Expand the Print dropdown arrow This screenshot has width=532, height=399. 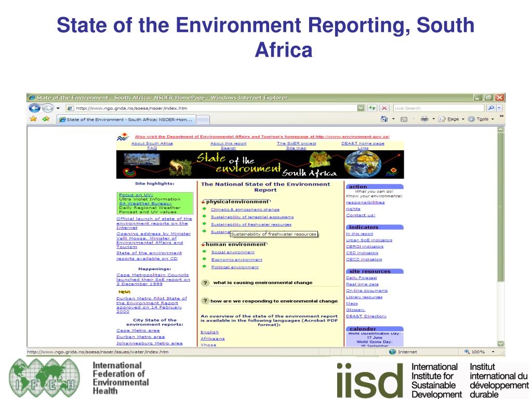[x=434, y=119]
